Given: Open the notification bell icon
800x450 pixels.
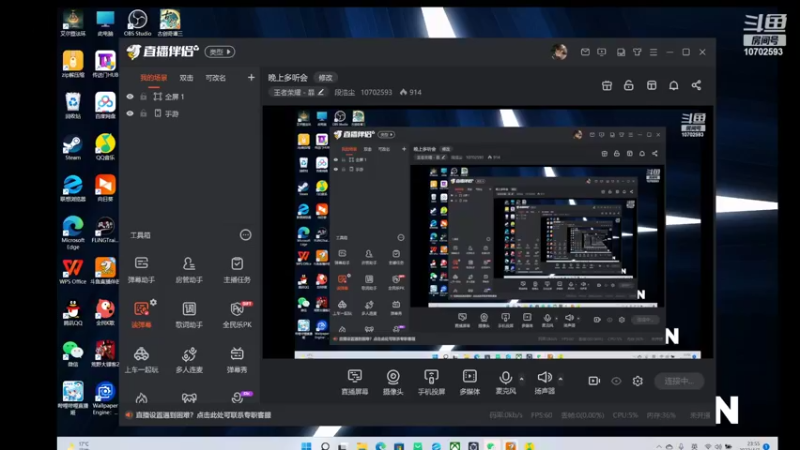Looking at the screenshot, I should coord(673,85).
